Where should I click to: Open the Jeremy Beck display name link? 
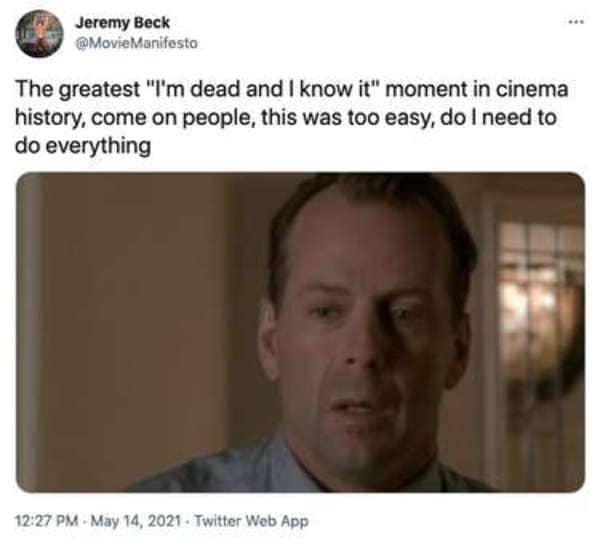(122, 23)
